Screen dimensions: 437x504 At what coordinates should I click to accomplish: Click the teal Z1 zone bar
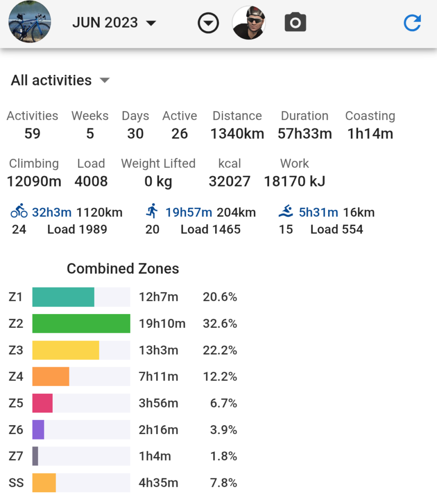[63, 297]
